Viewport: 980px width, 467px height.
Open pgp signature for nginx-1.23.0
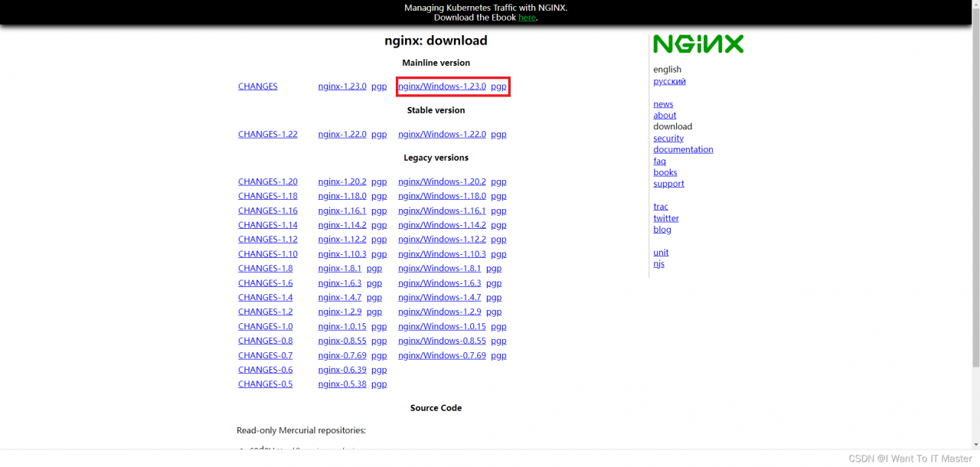tap(379, 87)
